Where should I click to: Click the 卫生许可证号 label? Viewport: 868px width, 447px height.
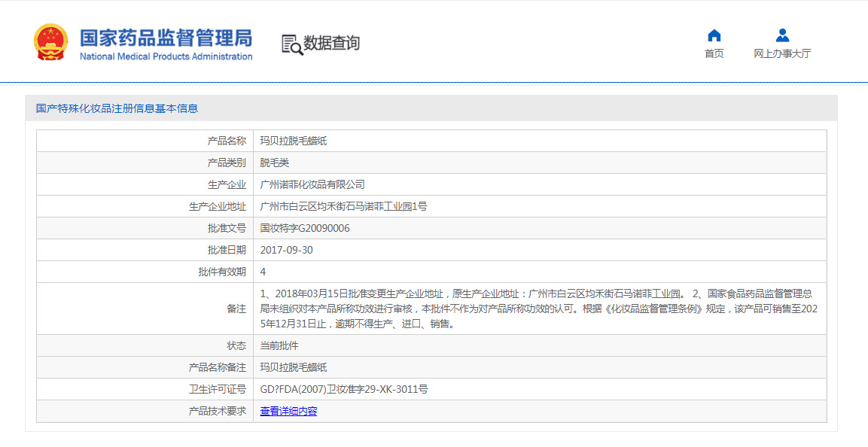click(217, 390)
